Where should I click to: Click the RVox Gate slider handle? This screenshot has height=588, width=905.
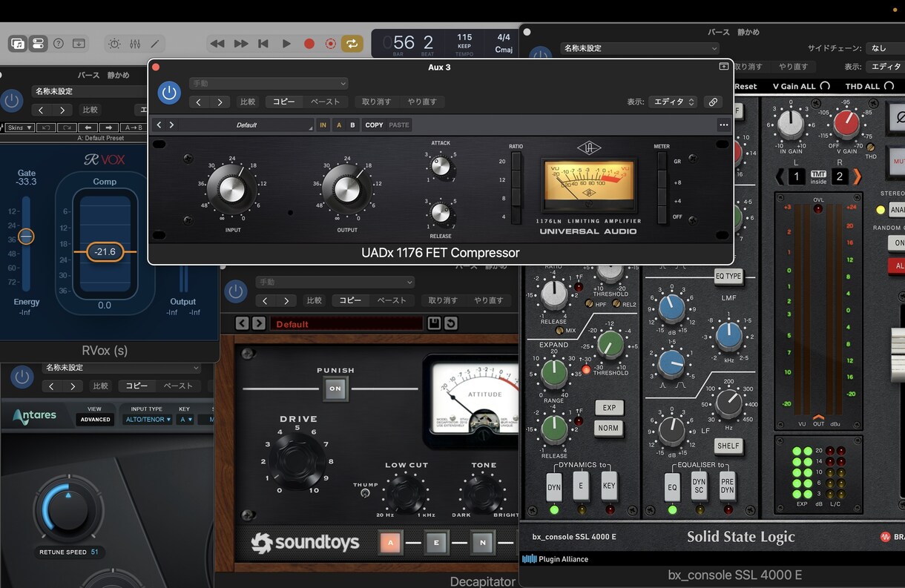(26, 237)
